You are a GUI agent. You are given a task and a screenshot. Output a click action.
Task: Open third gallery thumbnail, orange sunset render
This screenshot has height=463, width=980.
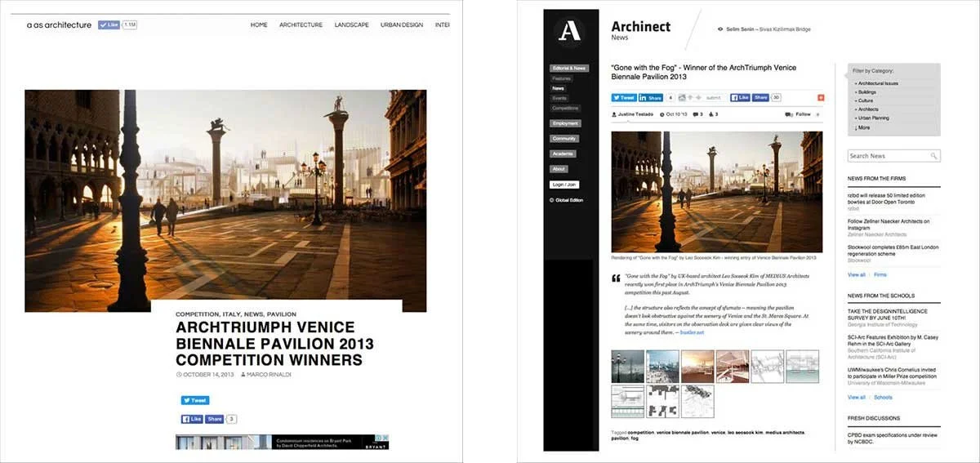click(697, 366)
